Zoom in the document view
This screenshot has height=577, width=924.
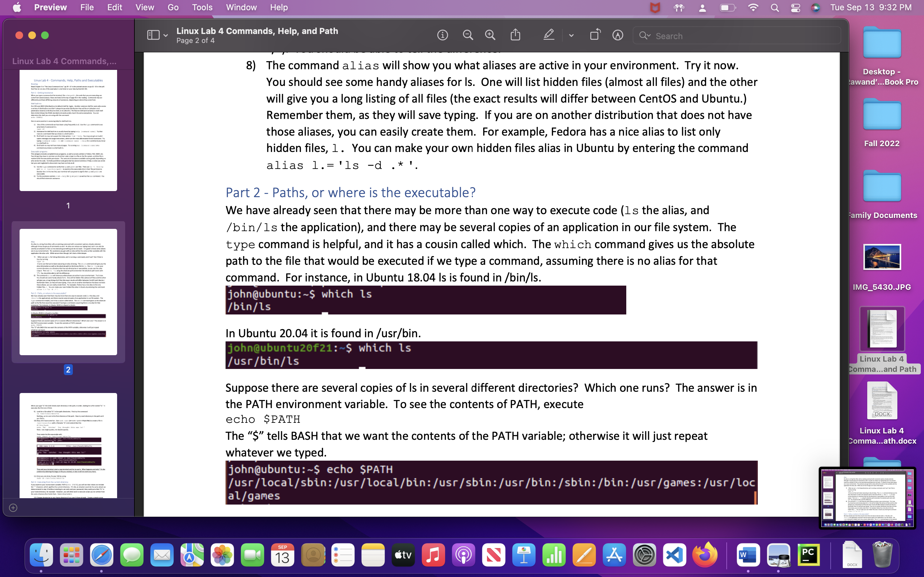pyautogui.click(x=490, y=36)
